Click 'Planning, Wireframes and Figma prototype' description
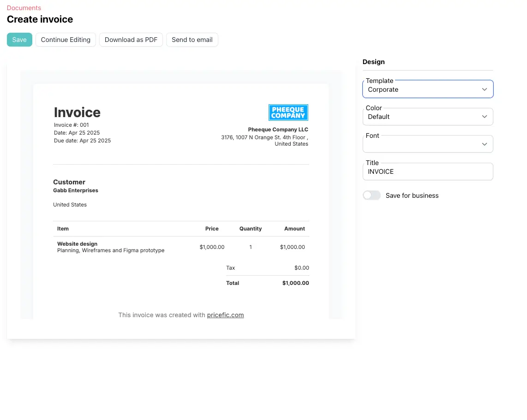 click(x=111, y=250)
